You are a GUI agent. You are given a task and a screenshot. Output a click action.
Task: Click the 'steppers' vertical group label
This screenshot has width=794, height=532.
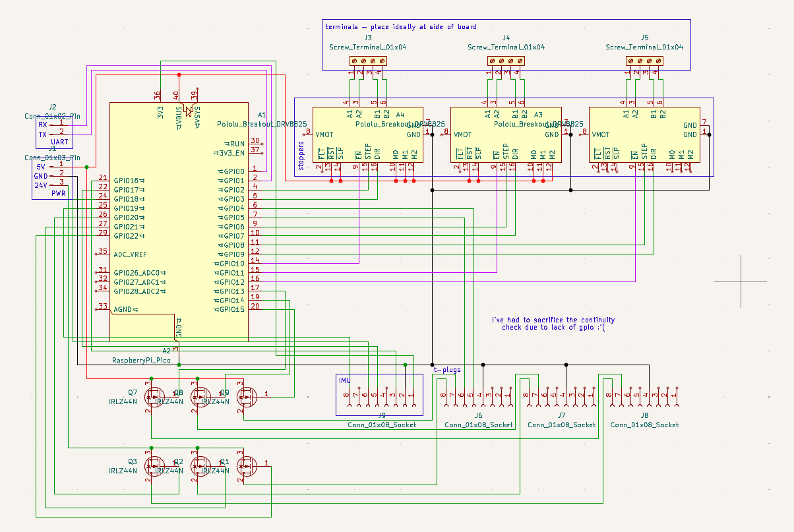302,156
